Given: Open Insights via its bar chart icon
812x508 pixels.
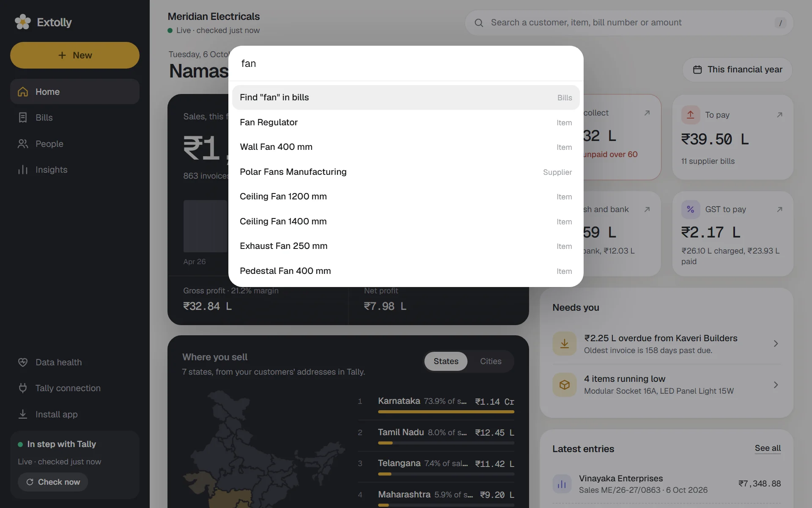Looking at the screenshot, I should tap(23, 170).
